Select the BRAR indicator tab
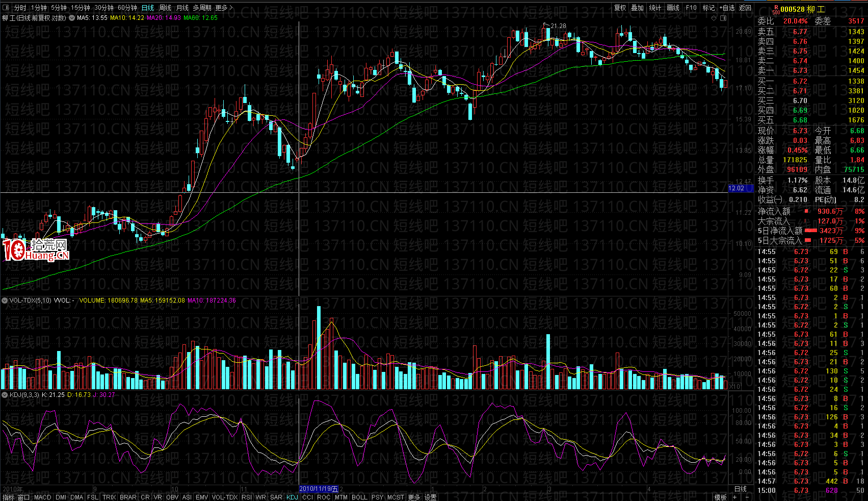 (128, 497)
